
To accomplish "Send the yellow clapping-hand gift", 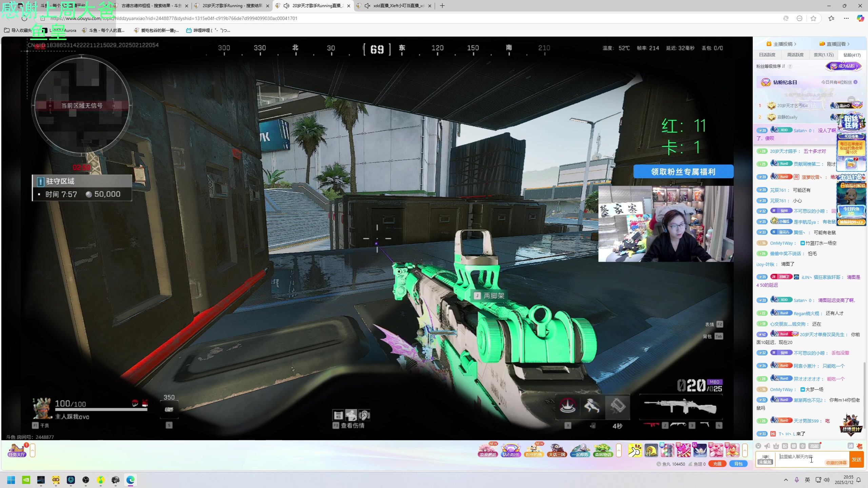I will tap(635, 450).
